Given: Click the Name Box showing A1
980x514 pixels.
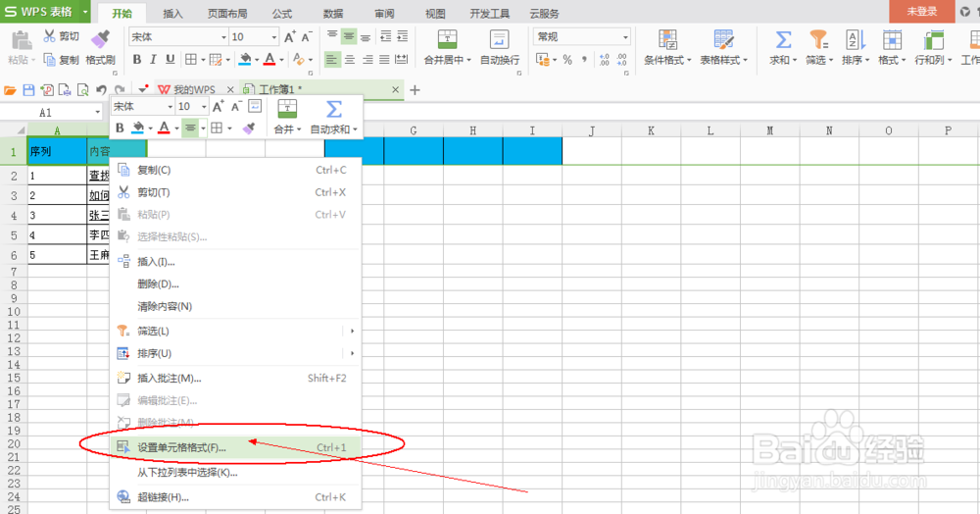Looking at the screenshot, I should (46, 113).
